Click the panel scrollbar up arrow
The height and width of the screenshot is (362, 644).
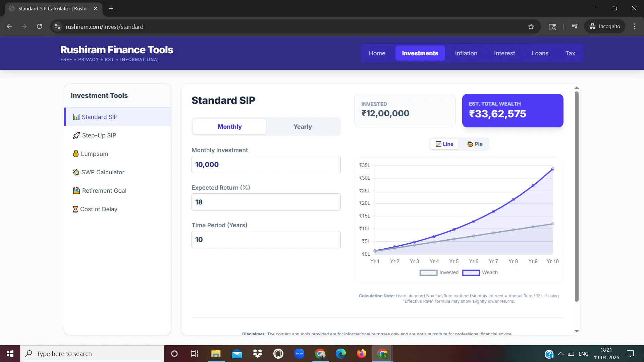[577, 88]
